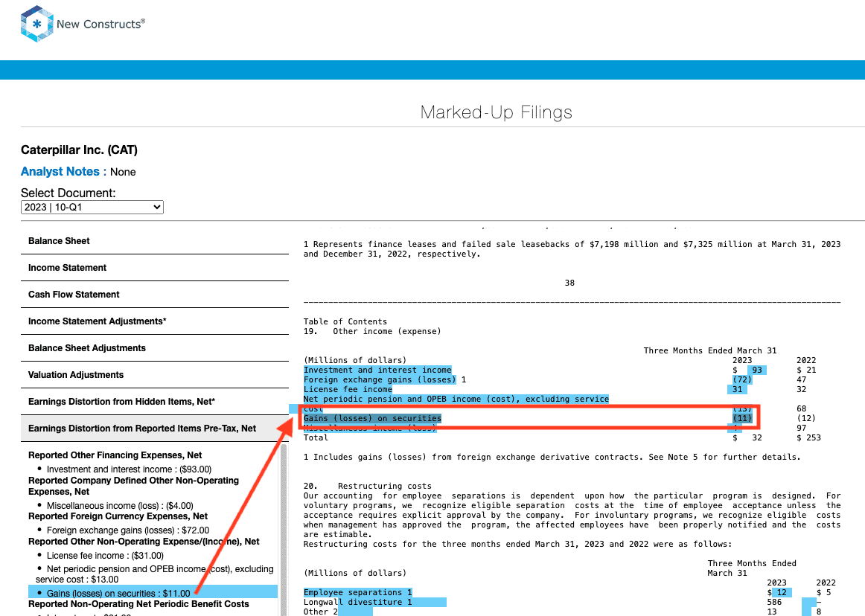Click Analyst Notes label

(63, 172)
